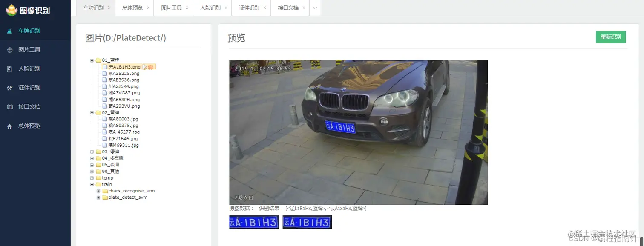This screenshot has height=246, width=644.
Task: Select file 皖A80375.jpg
Action: [x=123, y=126]
